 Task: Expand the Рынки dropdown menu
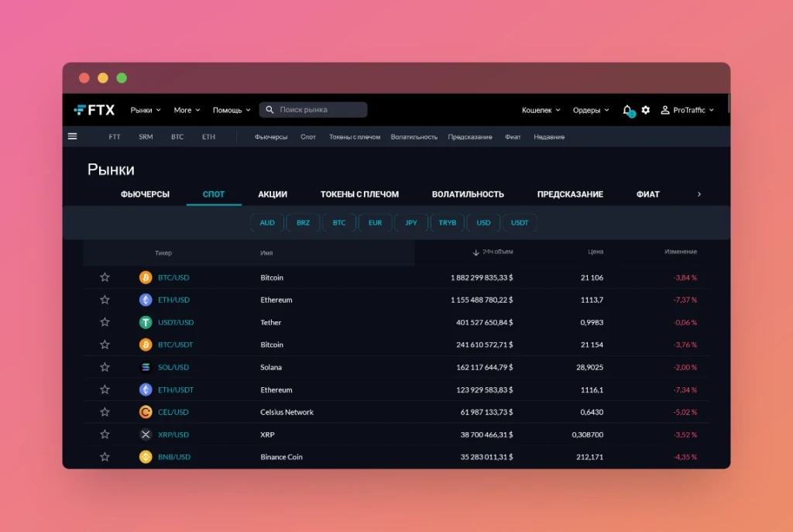click(x=146, y=110)
